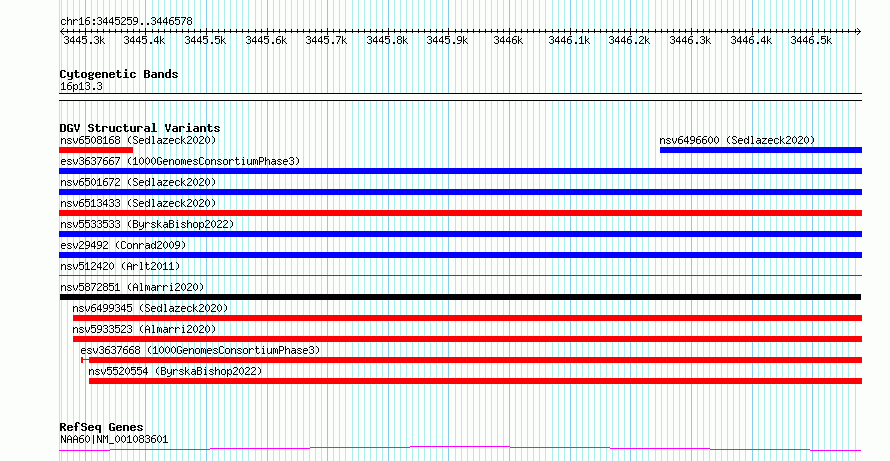Click the 3446.2k ruler tick label
890x461 pixels.
pos(629,40)
